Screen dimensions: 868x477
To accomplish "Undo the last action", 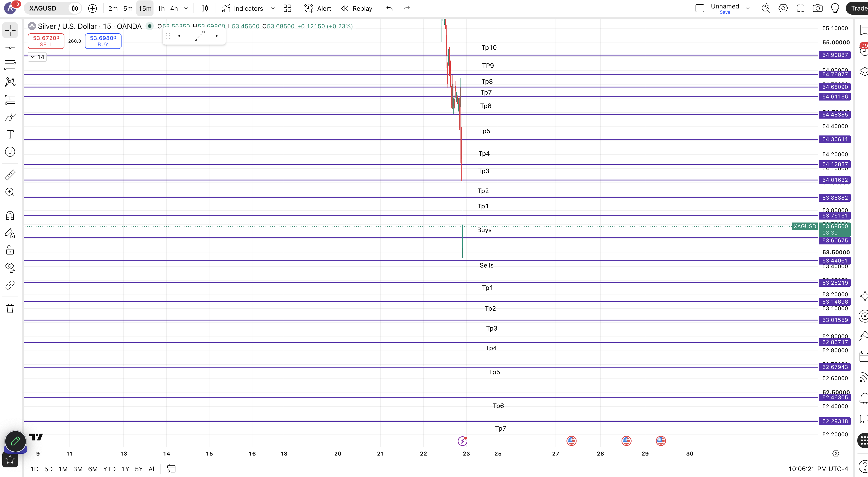I will click(x=389, y=8).
